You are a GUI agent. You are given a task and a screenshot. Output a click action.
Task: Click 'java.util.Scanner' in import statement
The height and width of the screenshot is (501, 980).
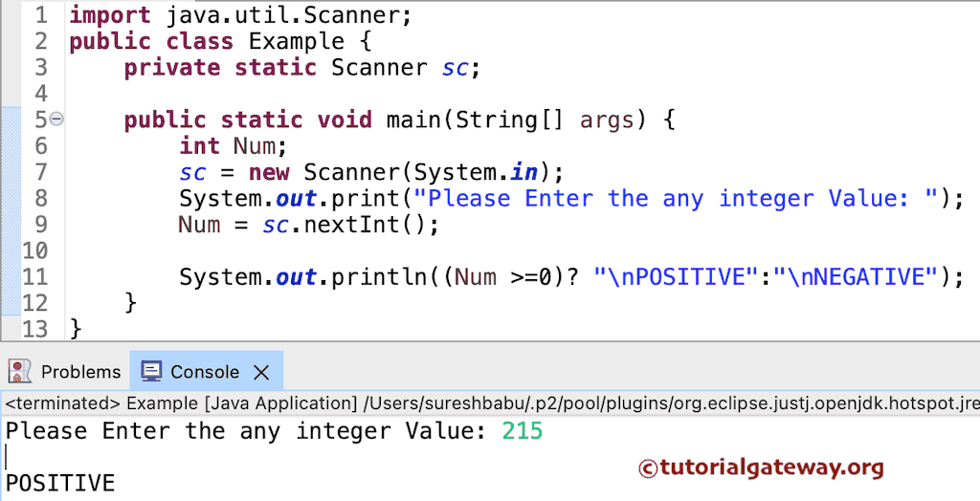point(283,15)
